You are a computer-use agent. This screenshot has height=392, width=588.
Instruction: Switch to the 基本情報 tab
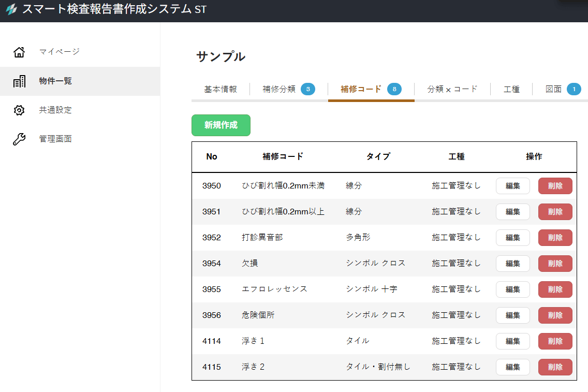point(220,89)
